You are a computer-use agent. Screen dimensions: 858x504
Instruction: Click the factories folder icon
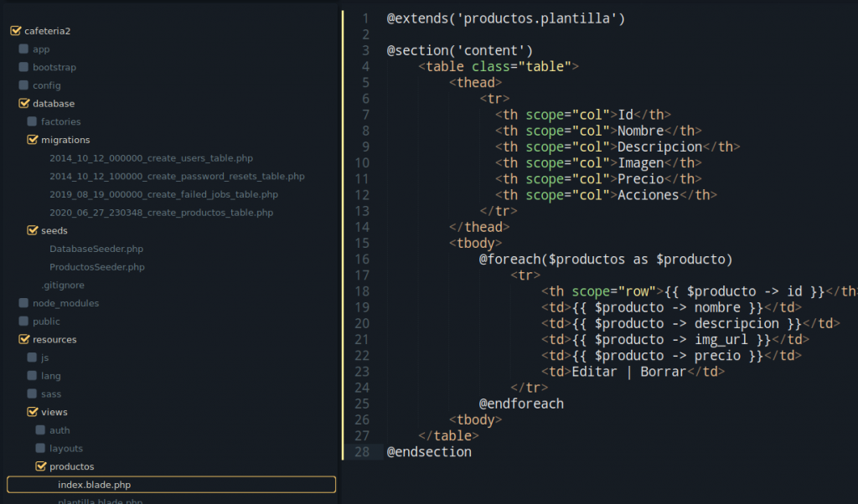(x=32, y=121)
